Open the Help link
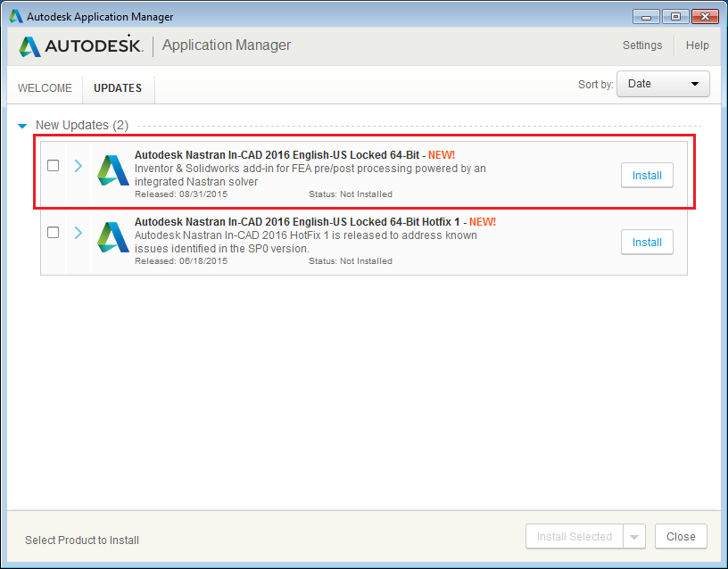Viewport: 728px width, 569px height. (x=698, y=45)
